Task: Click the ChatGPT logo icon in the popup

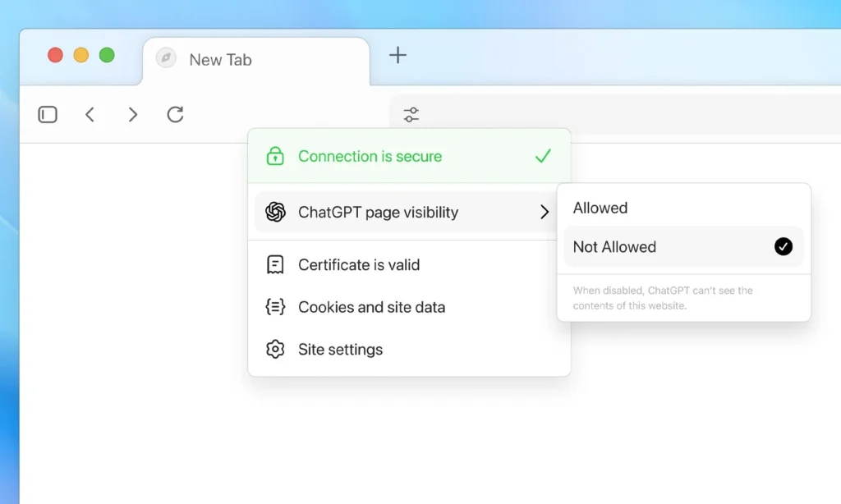Action: click(274, 212)
